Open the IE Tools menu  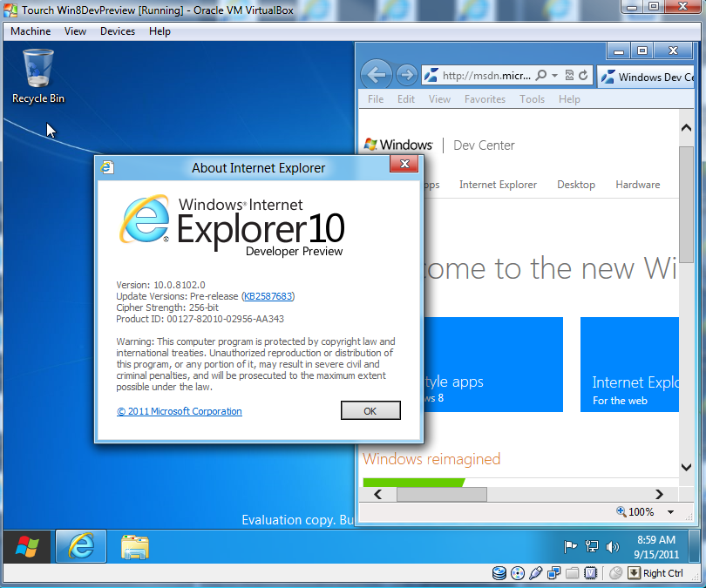pos(532,99)
